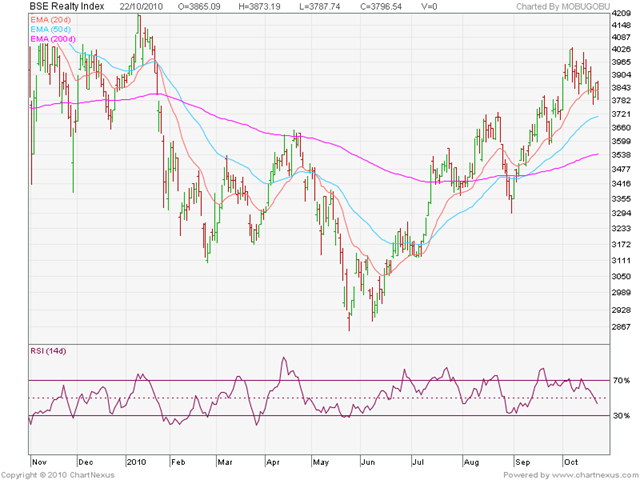Click the 2010 year axis label

point(136,462)
